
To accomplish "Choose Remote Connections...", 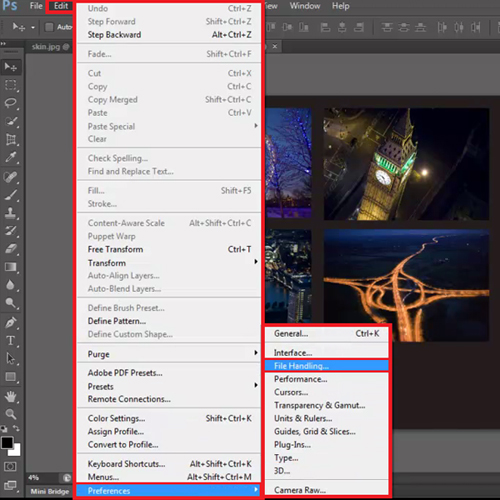I will 169,399.
